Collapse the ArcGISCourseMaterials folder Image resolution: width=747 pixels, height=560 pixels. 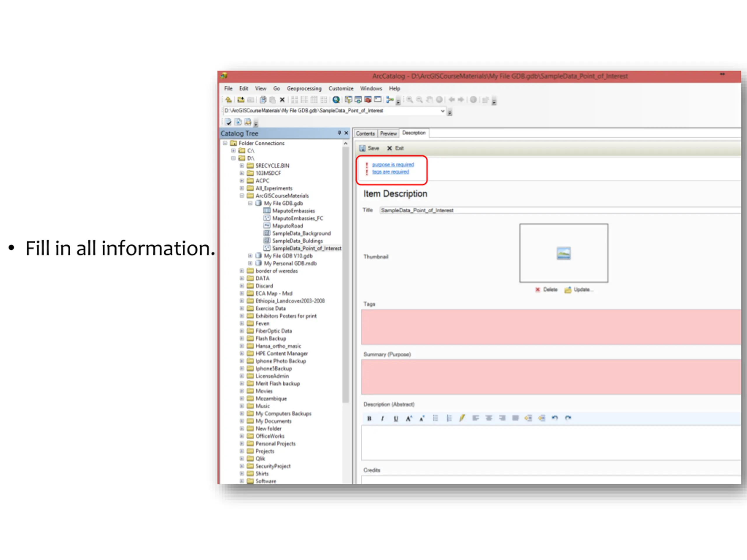[242, 196]
